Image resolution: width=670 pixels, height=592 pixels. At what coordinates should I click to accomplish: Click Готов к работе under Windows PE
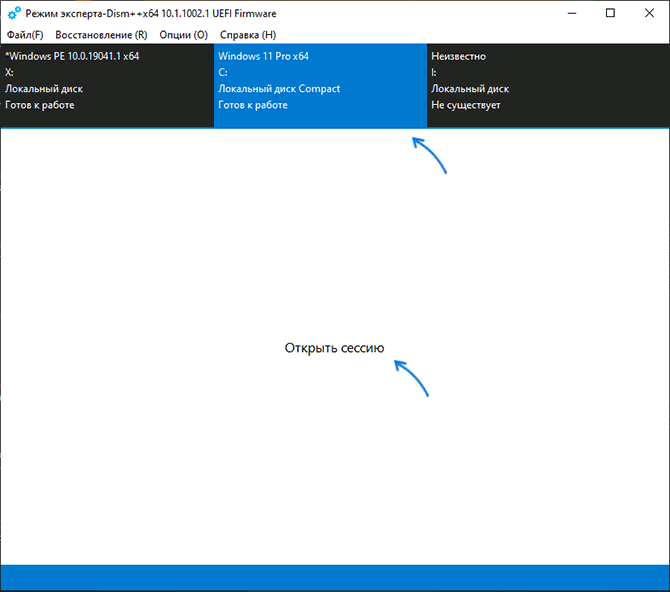40,105
